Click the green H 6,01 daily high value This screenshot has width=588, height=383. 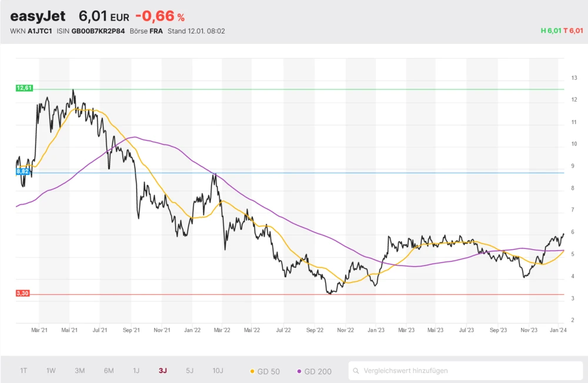550,31
